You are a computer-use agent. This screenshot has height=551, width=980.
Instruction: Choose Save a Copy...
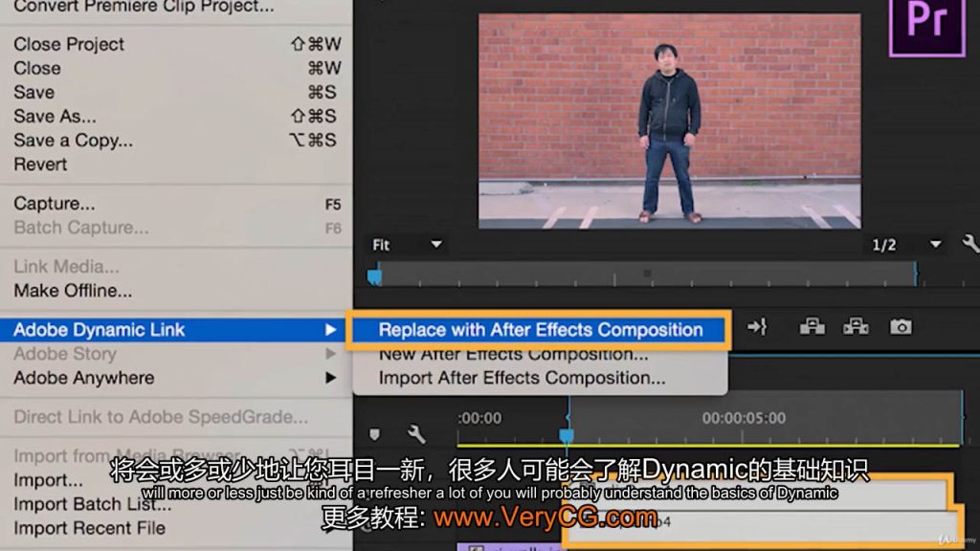point(176,141)
